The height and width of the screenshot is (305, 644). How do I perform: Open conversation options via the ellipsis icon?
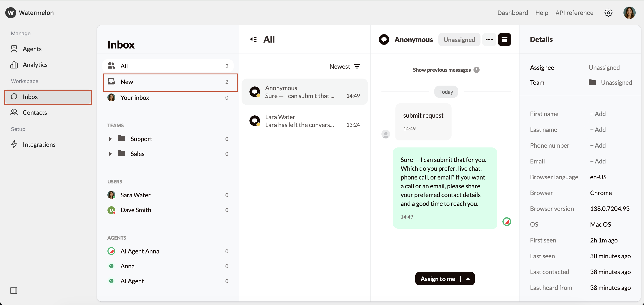click(x=489, y=39)
